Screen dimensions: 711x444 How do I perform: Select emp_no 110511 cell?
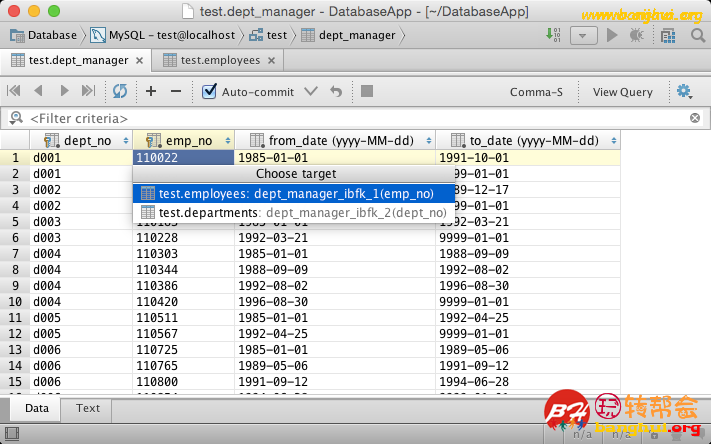click(183, 318)
